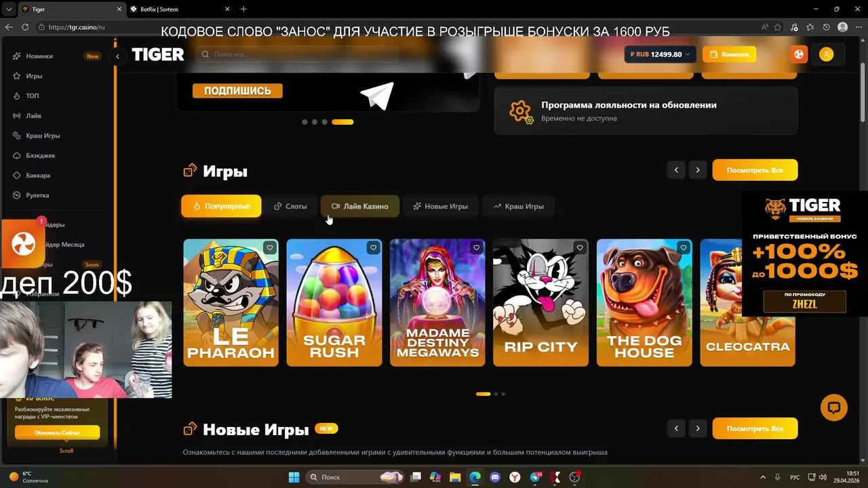Open the Sugar Rush game
868x488 pixels.
coord(334,302)
